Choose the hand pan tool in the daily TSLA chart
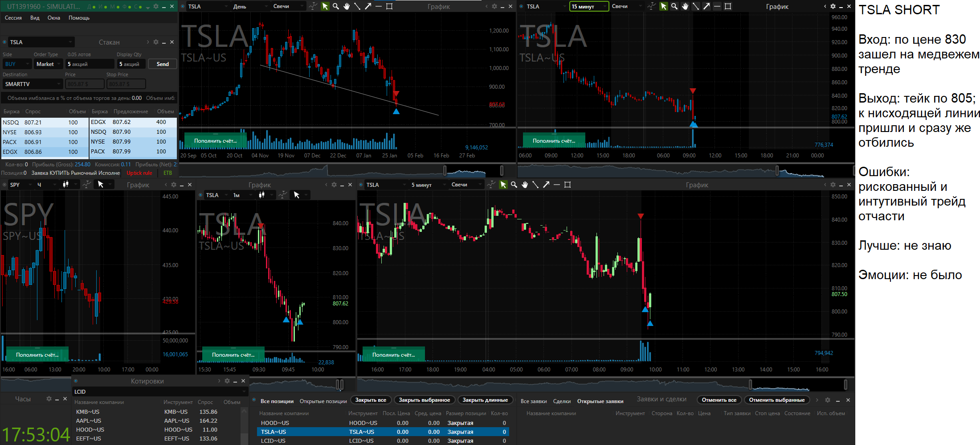 coord(346,6)
